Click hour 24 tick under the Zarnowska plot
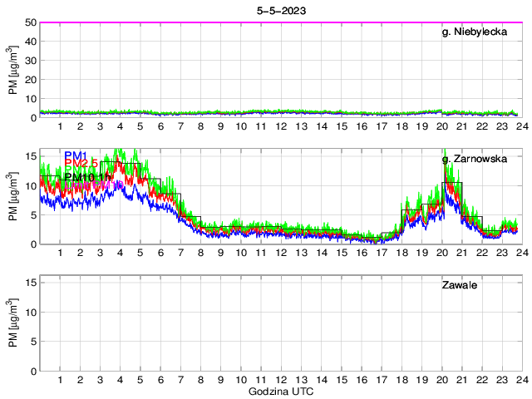Screen dimensions: 532x399 click(521, 253)
